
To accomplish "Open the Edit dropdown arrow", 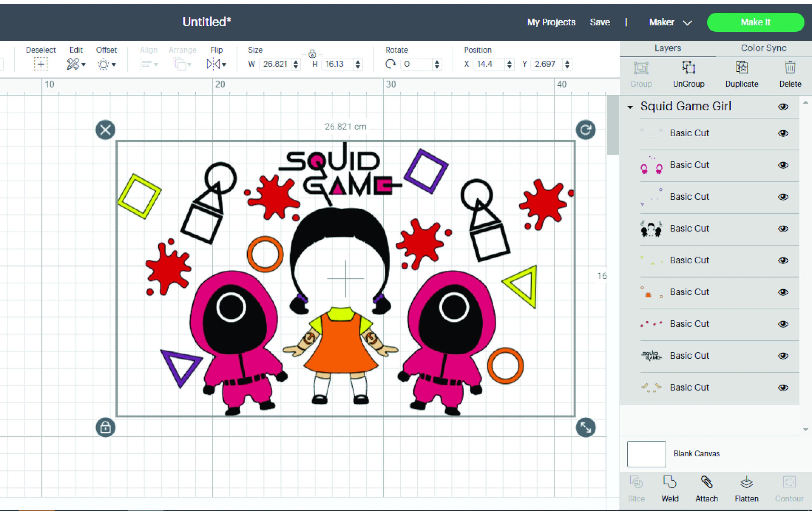I will [83, 64].
